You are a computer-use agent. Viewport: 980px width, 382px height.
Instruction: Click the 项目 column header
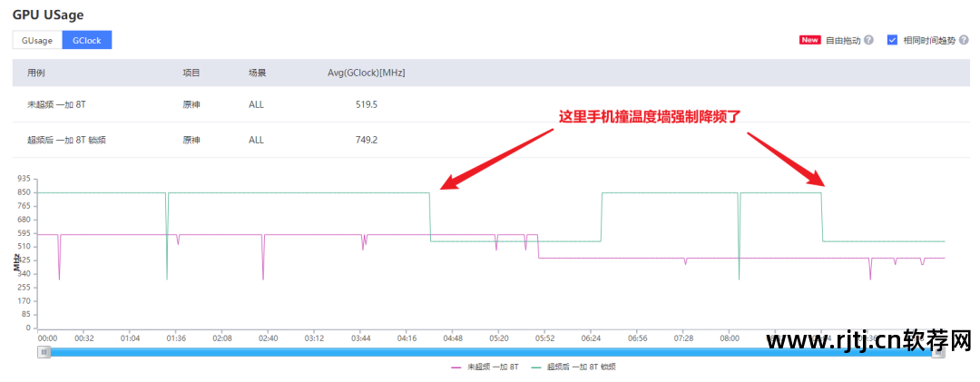point(191,73)
